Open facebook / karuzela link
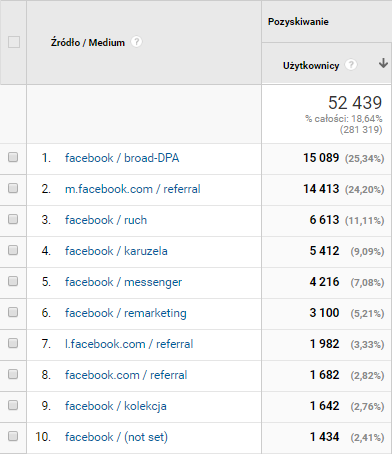Viewport: 392px width, 454px height. pyautogui.click(x=116, y=251)
